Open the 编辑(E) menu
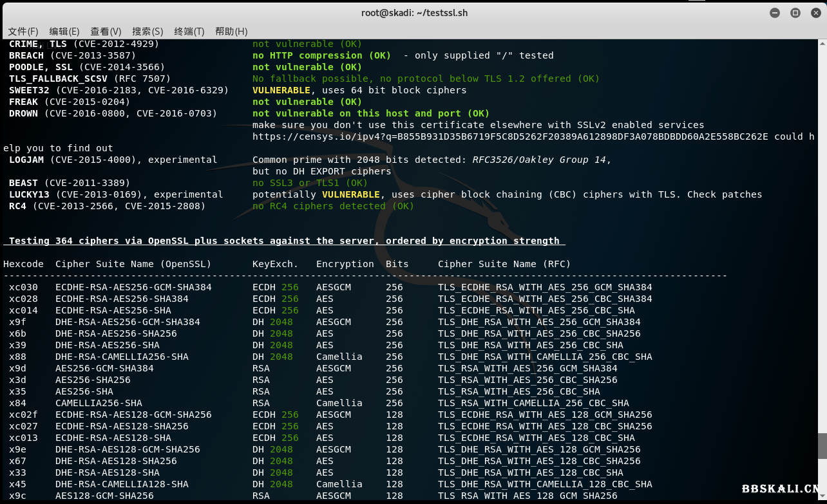The width and height of the screenshot is (827, 504). pos(64,31)
